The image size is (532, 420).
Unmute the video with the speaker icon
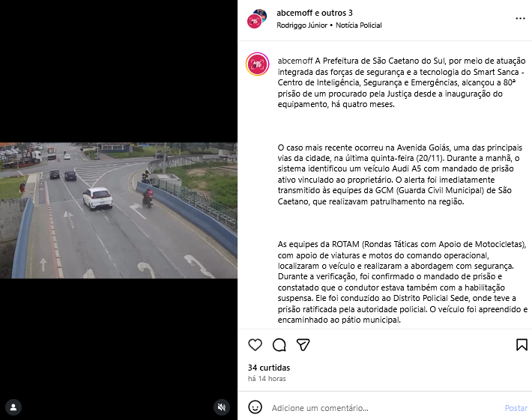pos(222,407)
